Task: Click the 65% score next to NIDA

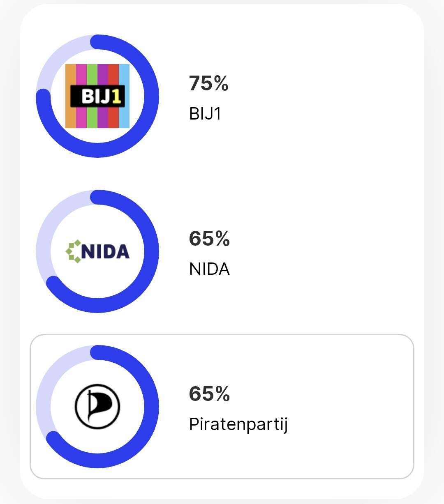Action: [x=209, y=239]
